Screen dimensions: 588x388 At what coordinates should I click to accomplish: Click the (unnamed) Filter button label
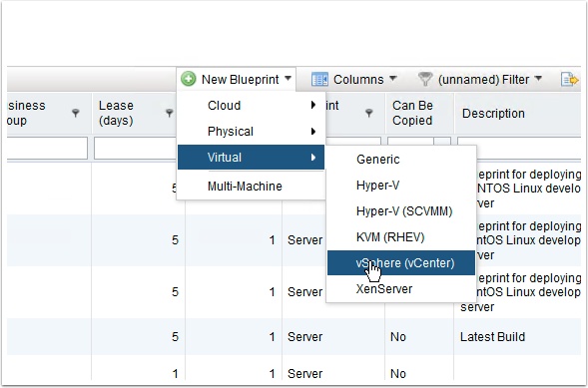tap(483, 80)
